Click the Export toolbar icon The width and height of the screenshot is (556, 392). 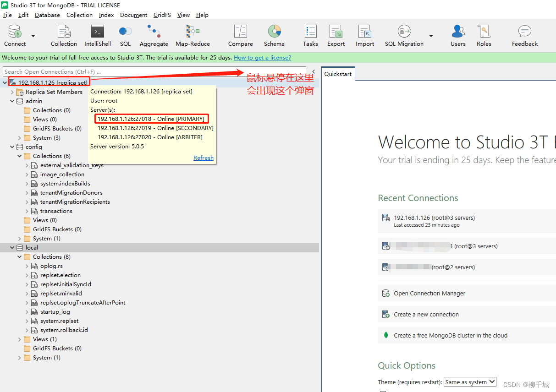[x=336, y=36]
